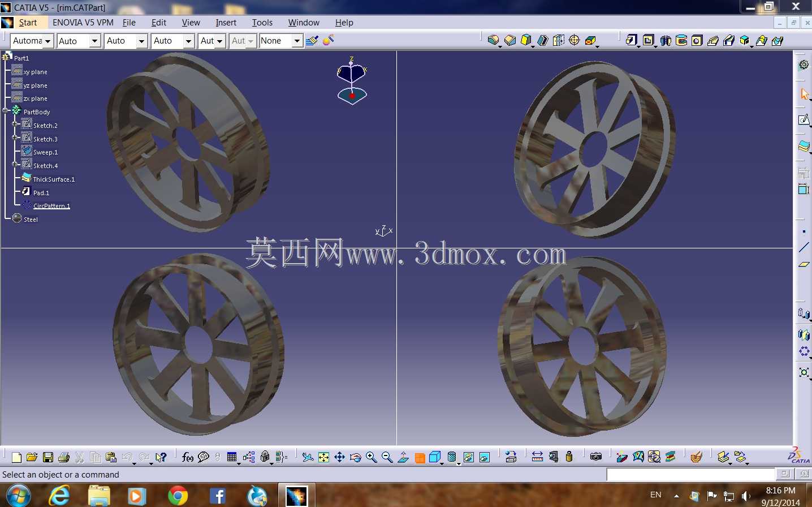Open the Window menu
Viewport: 812px width, 507px height.
point(304,23)
